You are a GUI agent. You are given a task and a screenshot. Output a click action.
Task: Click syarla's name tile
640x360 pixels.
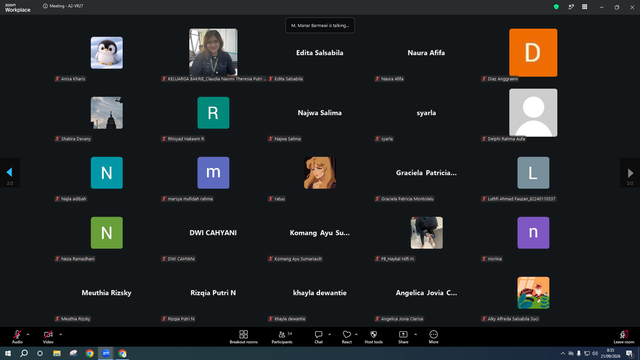(426, 113)
